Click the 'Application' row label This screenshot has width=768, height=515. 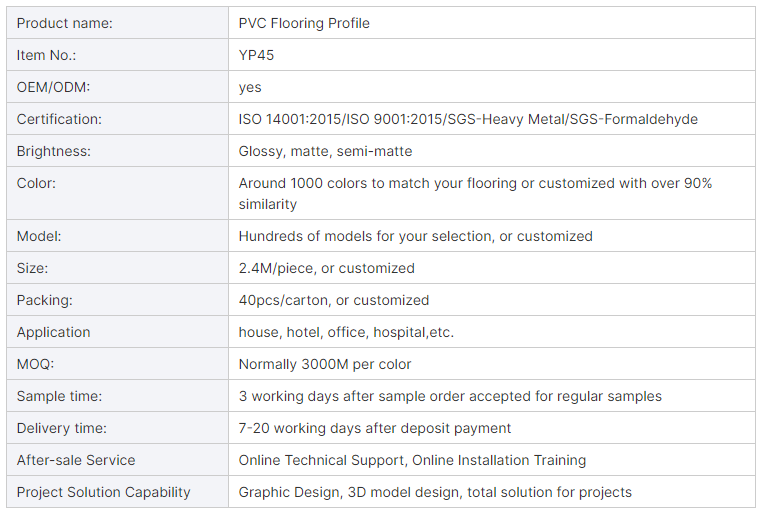point(53,332)
